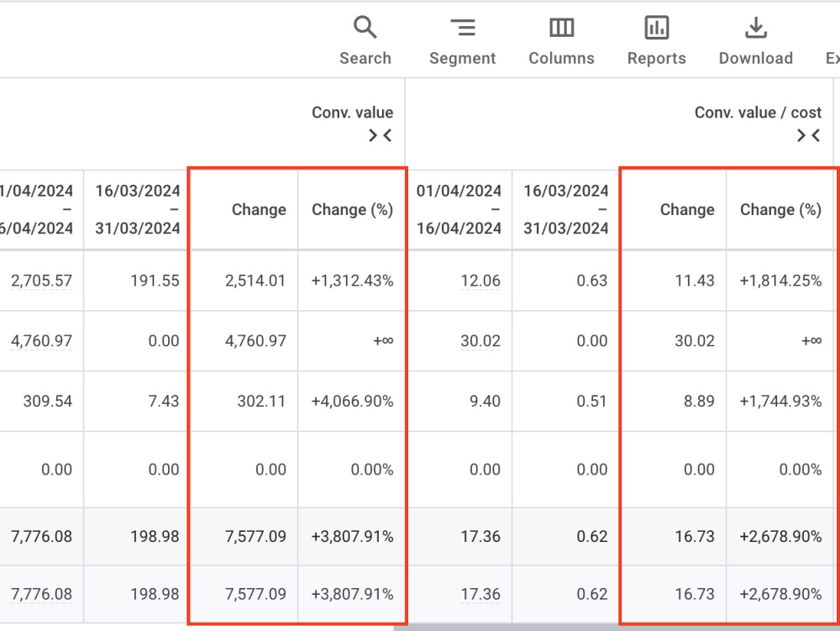Image resolution: width=840 pixels, height=631 pixels.
Task: Collapse Conv. value comparison columns
Action: tap(381, 135)
